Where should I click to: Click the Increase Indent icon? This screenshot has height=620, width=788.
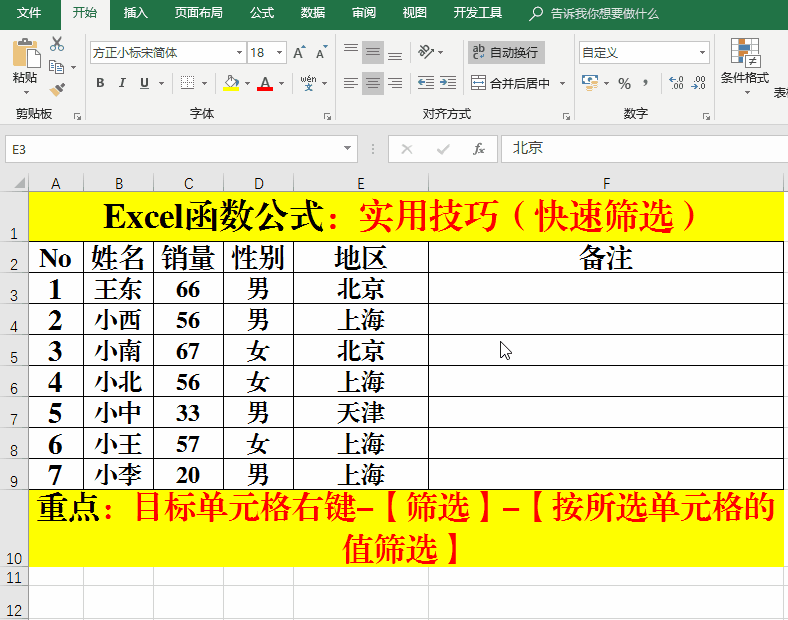point(449,84)
